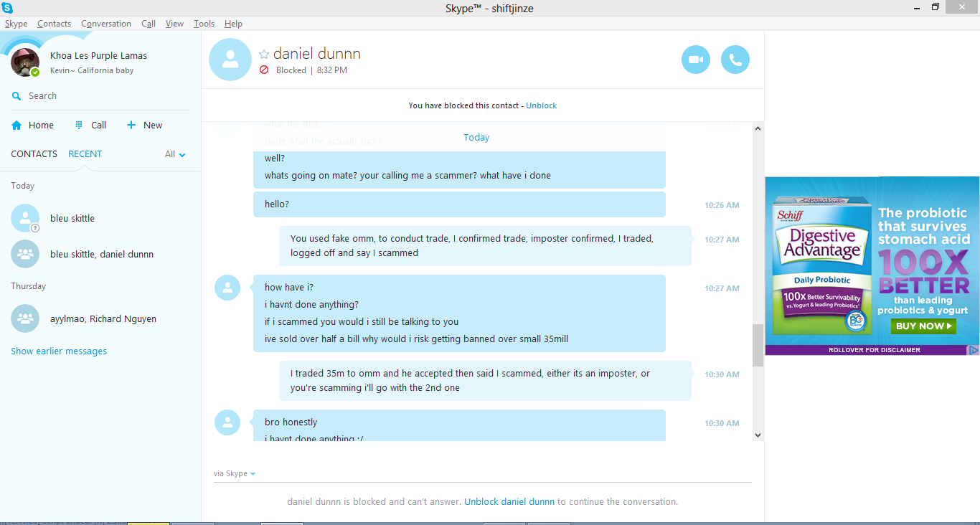Click the "Khoa Les Purple Lamas" display name

[x=98, y=55]
